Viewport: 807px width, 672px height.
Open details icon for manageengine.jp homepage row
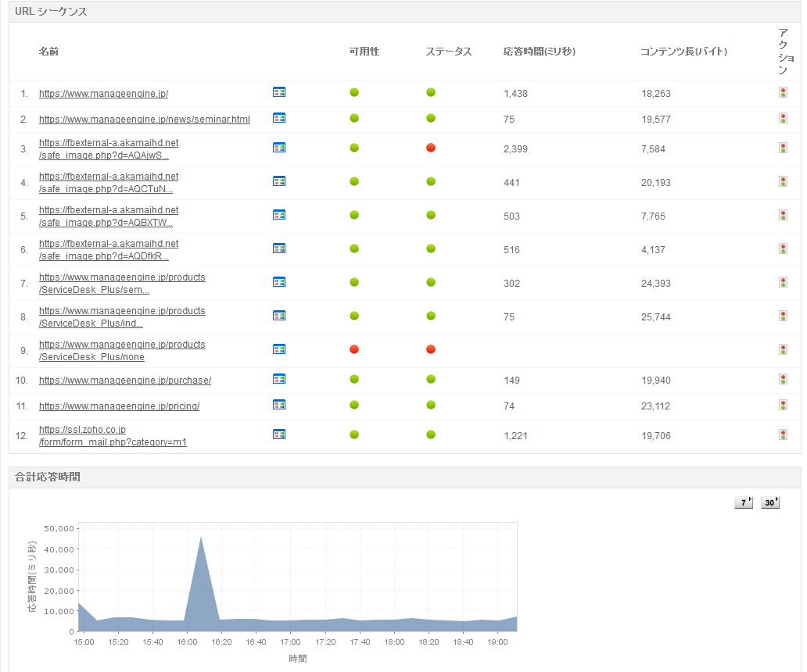[279, 92]
